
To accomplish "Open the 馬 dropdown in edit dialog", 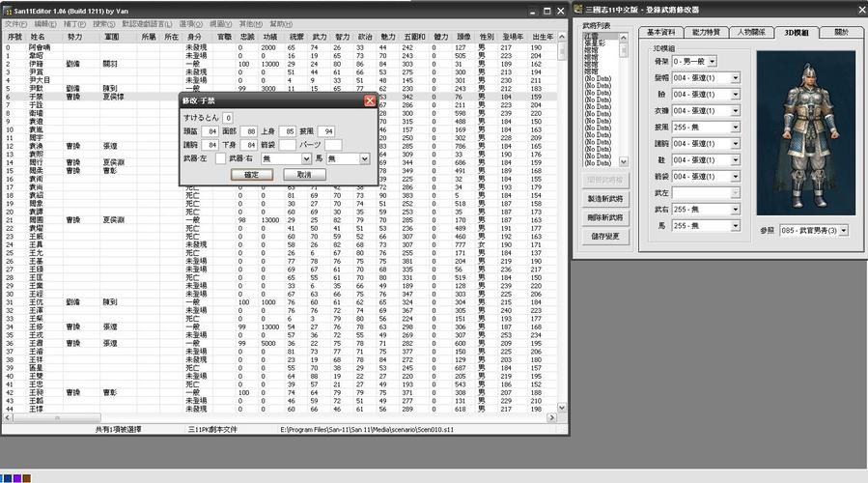I will (x=364, y=158).
